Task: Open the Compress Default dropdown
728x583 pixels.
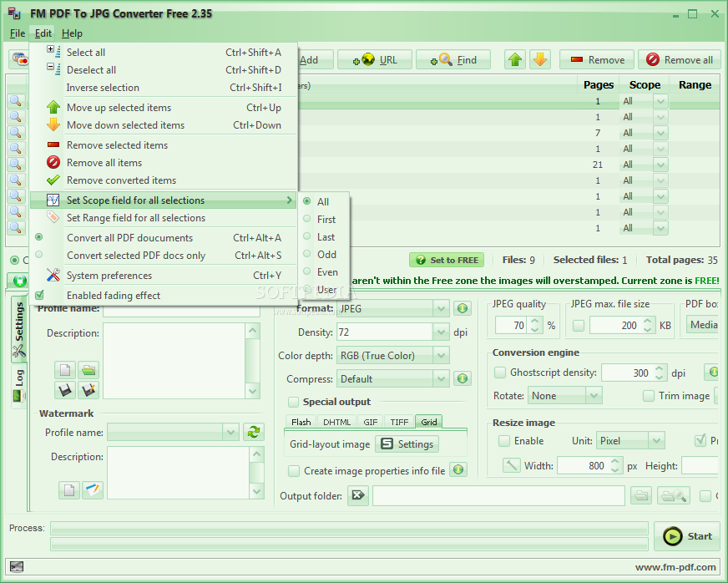Action: tap(441, 378)
